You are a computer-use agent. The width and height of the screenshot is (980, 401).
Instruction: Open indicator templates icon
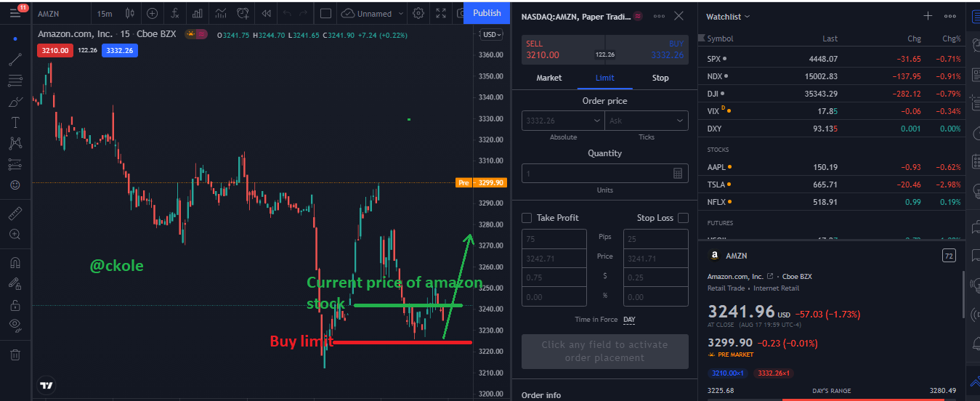[222, 13]
